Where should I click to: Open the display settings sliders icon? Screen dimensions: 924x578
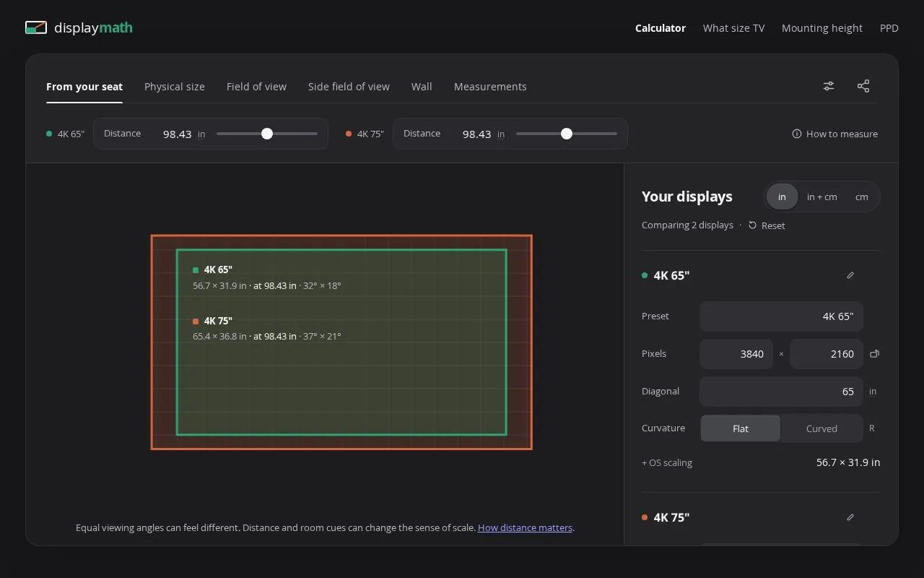tap(829, 86)
